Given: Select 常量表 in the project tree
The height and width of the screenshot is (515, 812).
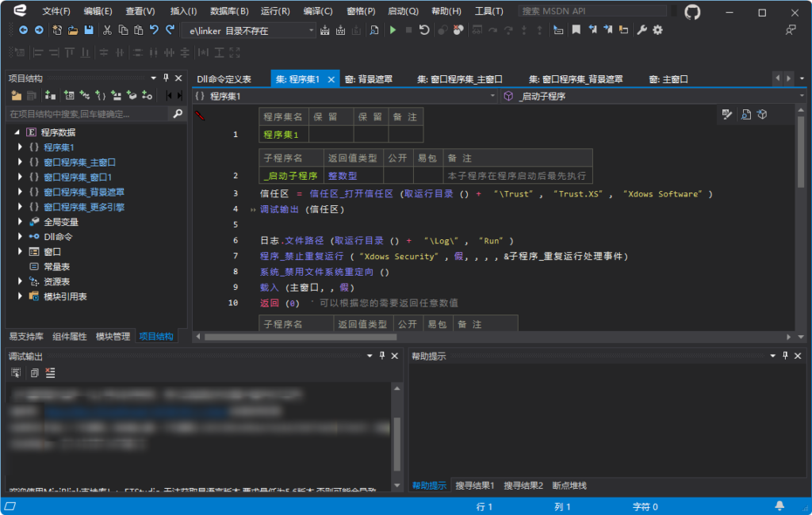Looking at the screenshot, I should tap(56, 266).
